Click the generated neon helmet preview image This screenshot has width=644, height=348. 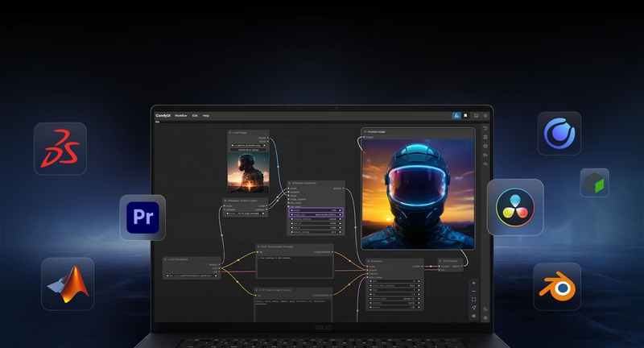pos(418,194)
